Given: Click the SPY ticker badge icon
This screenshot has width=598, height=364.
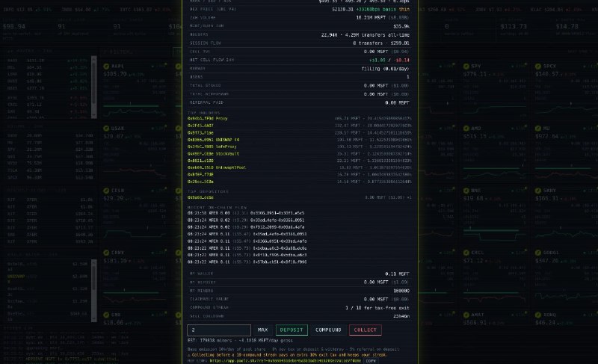Looking at the screenshot, I should (x=466, y=67).
